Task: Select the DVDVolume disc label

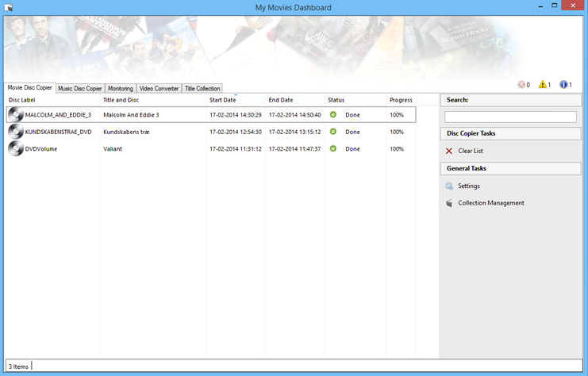Action: pos(41,149)
